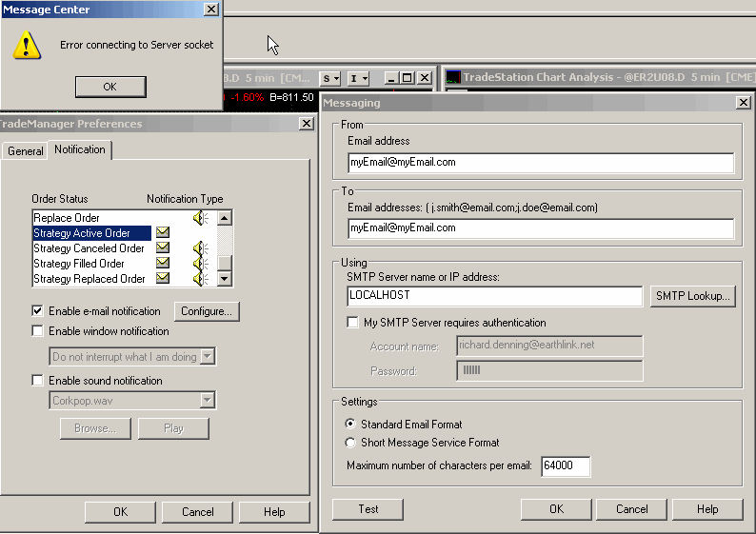Enable e-mail notification checkbox
The image size is (756, 534).
coord(37,311)
